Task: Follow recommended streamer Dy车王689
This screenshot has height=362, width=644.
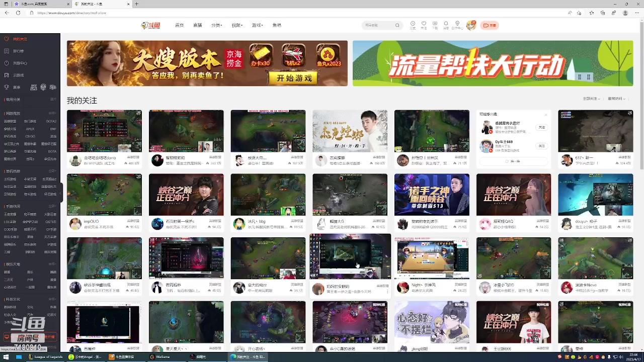Action: click(541, 146)
